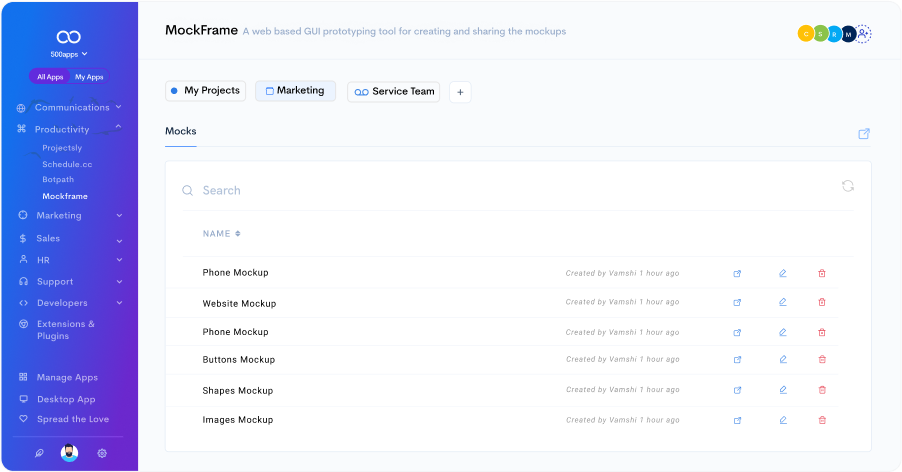
Task: Collapse the Productivity section
Action: (x=118, y=128)
